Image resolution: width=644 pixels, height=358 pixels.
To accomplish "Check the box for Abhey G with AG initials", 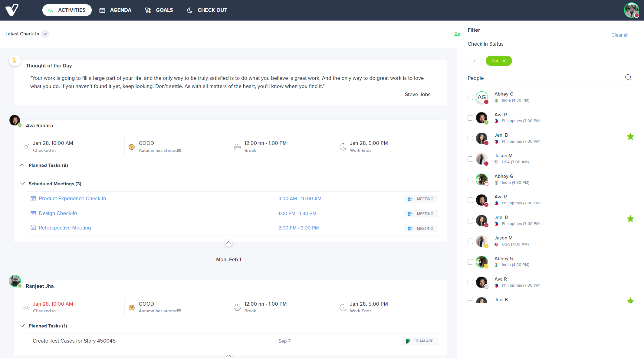I will coord(470,97).
